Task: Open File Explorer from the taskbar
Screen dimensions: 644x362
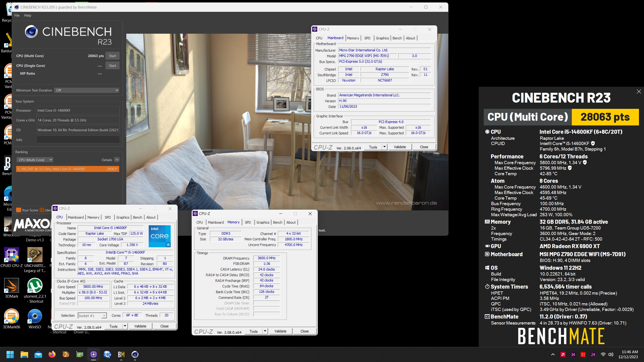Action: coord(24,354)
